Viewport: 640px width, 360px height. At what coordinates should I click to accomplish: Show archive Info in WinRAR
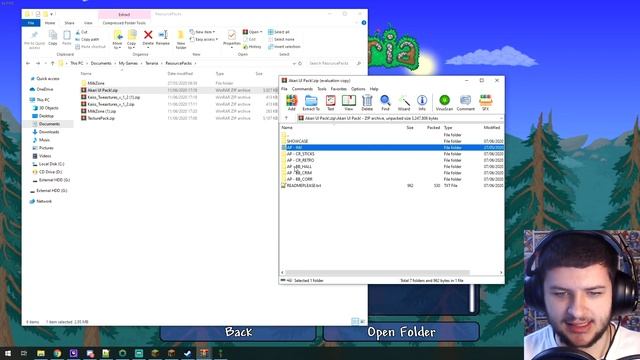422,102
